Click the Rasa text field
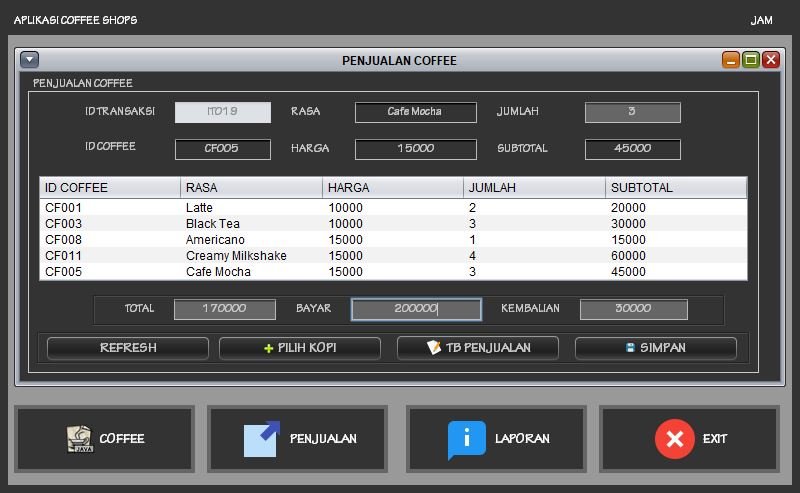Viewport: 800px width, 493px height. coord(415,112)
